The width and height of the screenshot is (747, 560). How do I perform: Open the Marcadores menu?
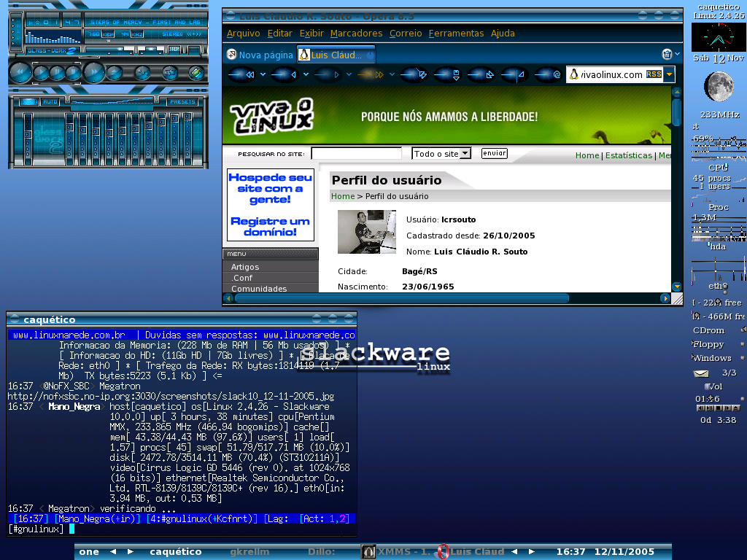tap(356, 34)
